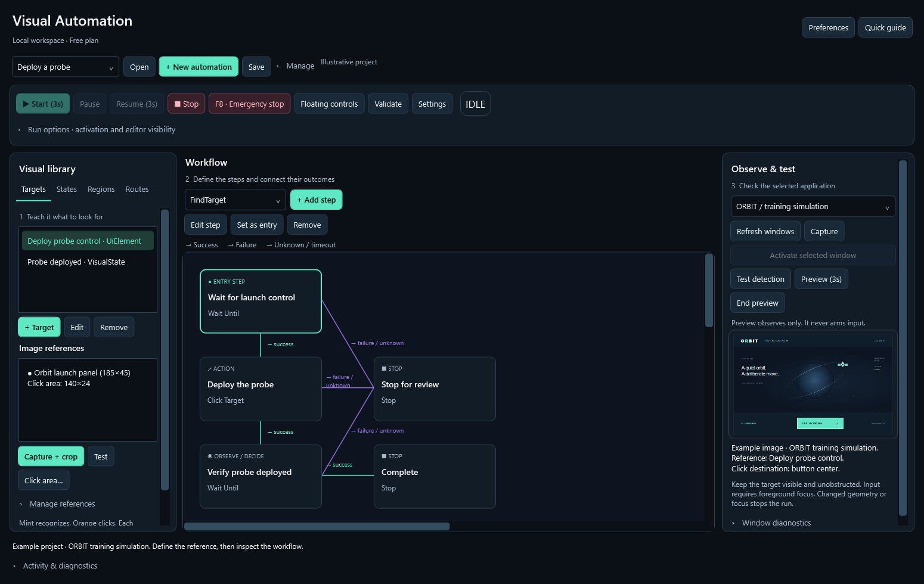Open Floating controls
924x584 pixels.
(x=329, y=104)
